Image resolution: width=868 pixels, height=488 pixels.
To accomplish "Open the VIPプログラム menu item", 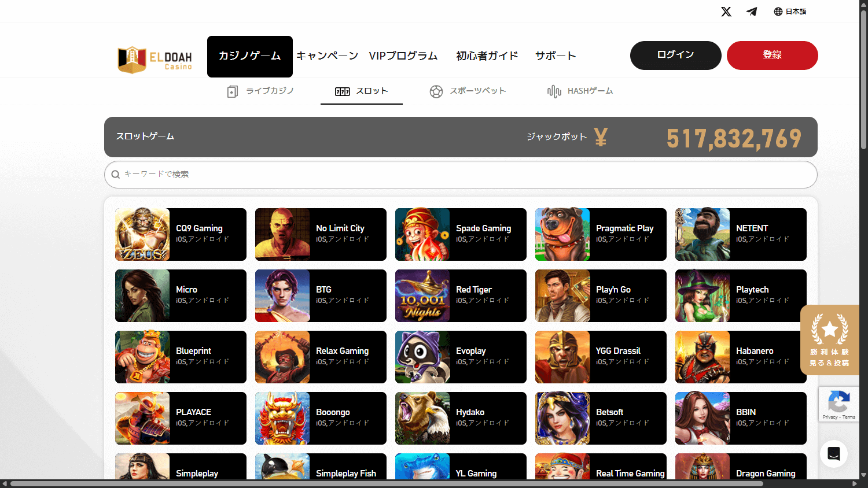I will 403,56.
